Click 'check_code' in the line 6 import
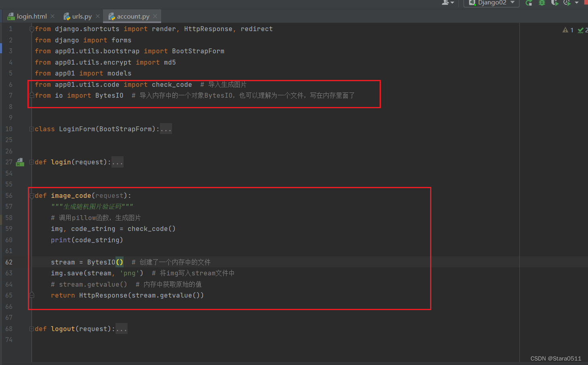The image size is (588, 365). tap(172, 85)
